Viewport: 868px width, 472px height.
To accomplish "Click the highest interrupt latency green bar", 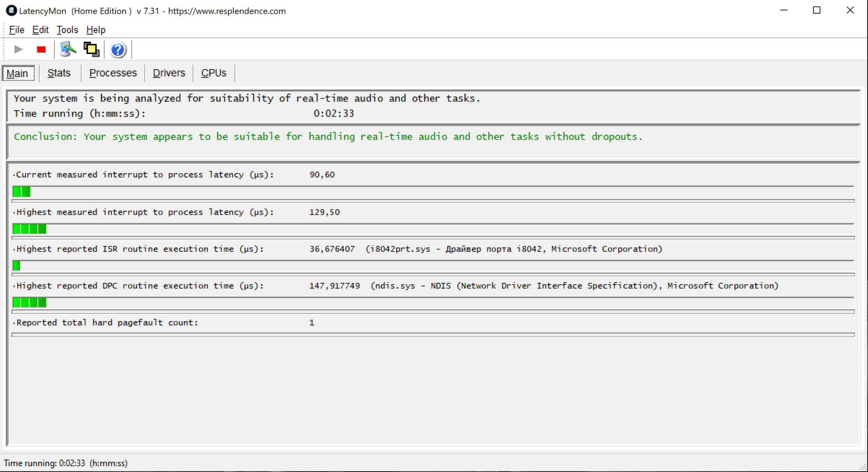I will [30, 229].
